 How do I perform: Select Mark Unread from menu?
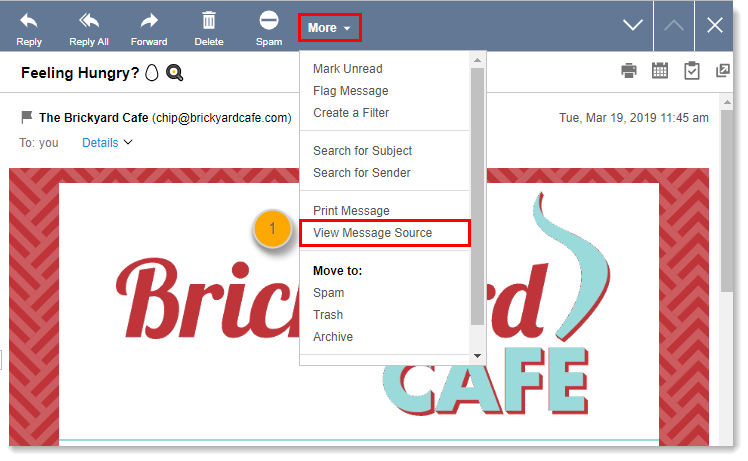point(347,69)
